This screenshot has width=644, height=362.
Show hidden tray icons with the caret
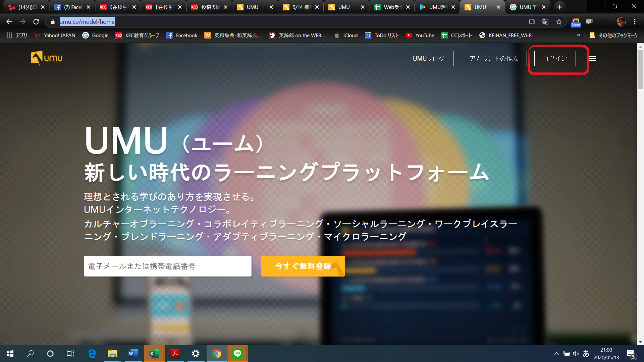click(x=556, y=354)
